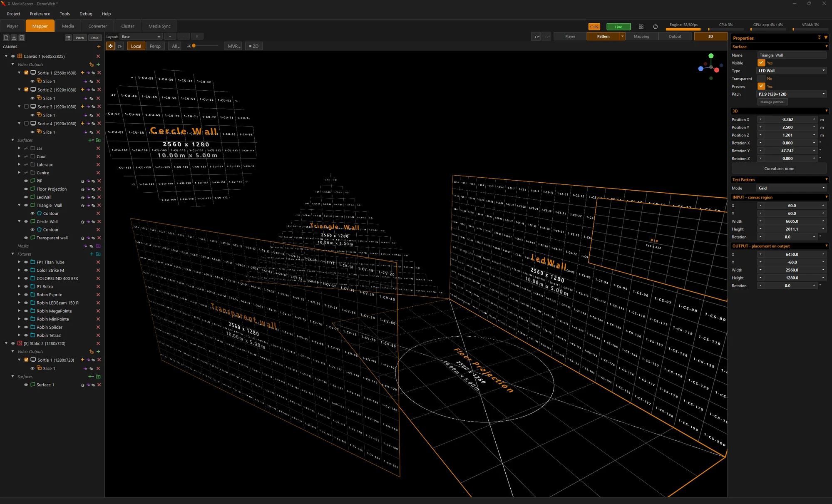The width and height of the screenshot is (832, 504).
Task: Toggle the Preview checkbox in Properties
Action: (761, 86)
